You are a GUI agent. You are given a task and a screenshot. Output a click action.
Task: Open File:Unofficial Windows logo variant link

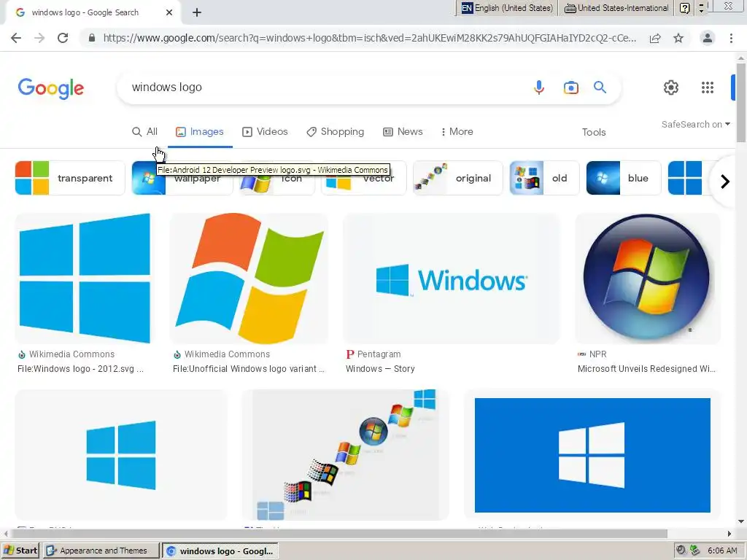tap(249, 369)
